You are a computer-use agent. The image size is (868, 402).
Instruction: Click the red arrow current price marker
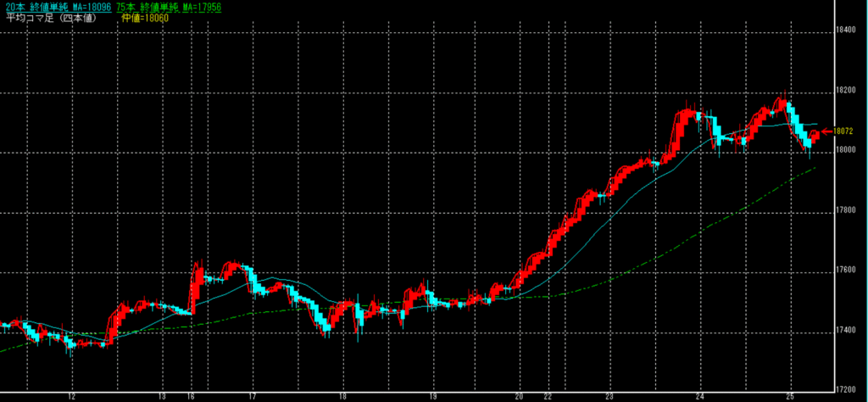(826, 131)
